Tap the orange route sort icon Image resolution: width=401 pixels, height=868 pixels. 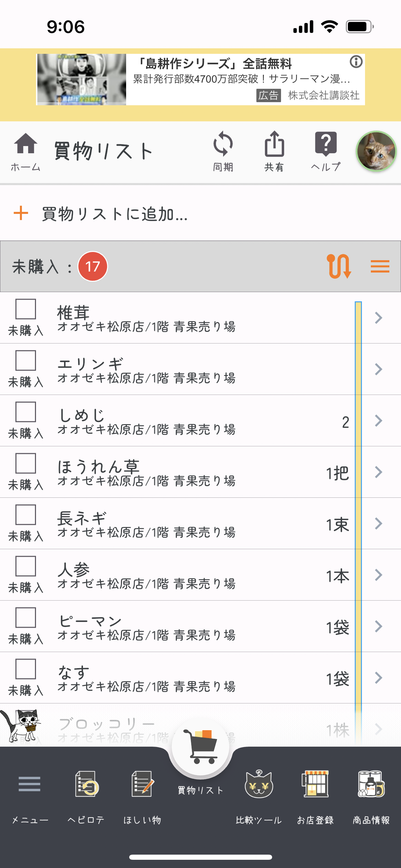click(339, 266)
